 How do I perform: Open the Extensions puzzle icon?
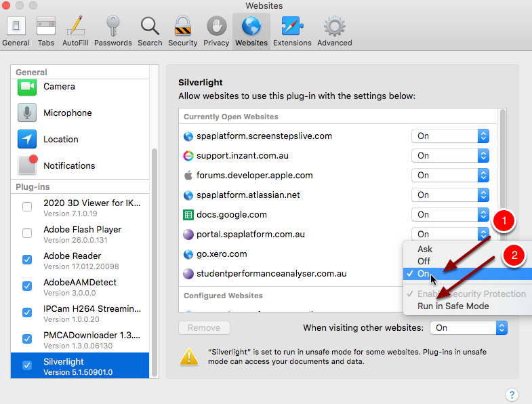click(292, 26)
